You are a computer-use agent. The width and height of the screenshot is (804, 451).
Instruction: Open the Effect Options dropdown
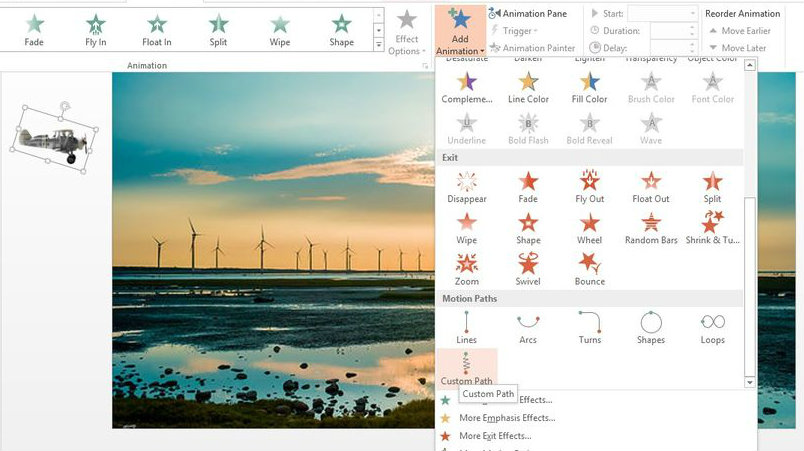click(x=407, y=32)
